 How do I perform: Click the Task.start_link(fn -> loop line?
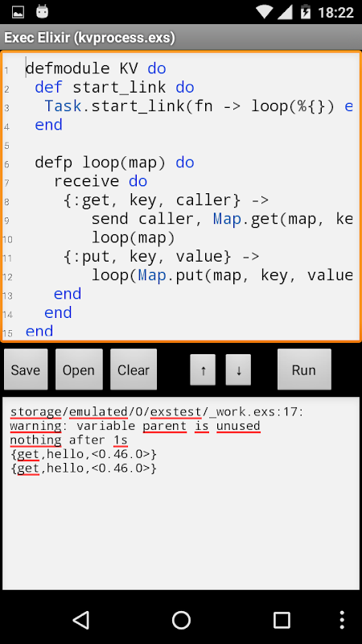point(199,106)
